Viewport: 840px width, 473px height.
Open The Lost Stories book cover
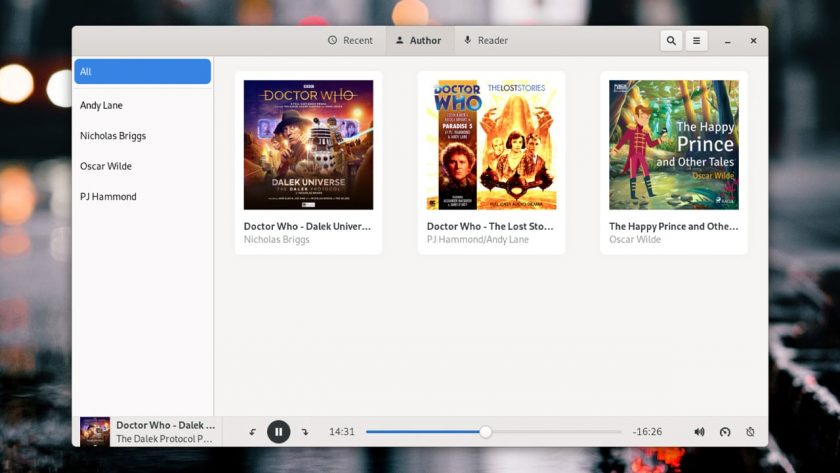pos(491,145)
